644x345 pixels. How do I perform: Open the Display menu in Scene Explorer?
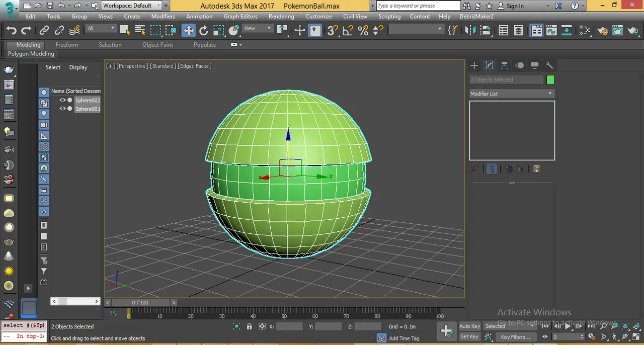(x=78, y=67)
